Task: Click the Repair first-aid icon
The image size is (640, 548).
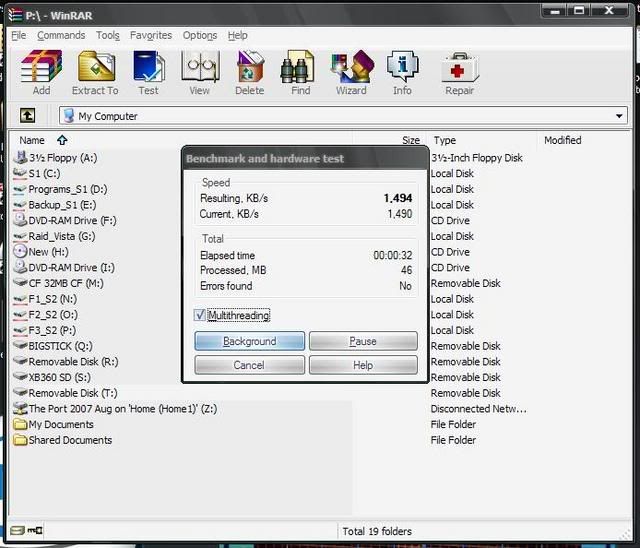Action: coord(460,67)
